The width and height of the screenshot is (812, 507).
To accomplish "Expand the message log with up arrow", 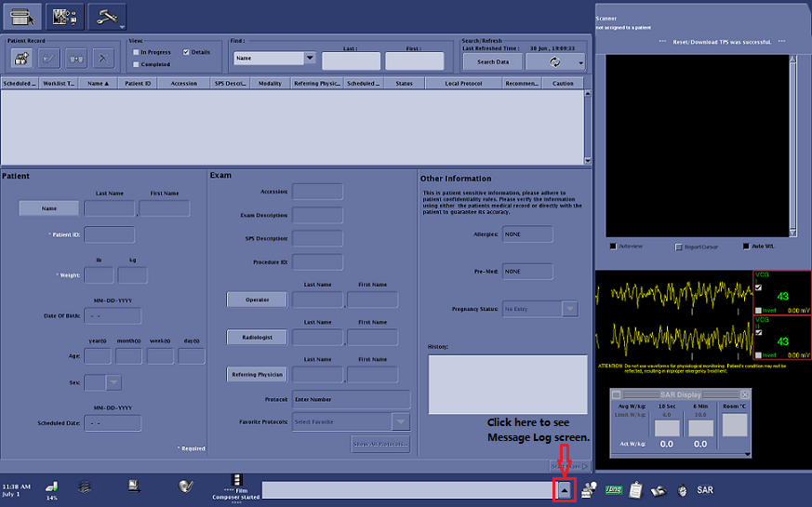I will coord(565,489).
